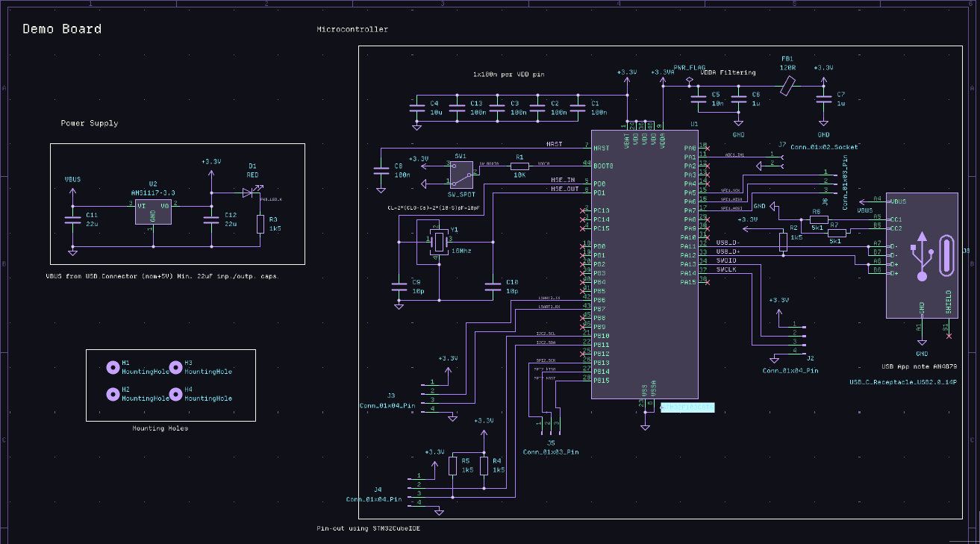Select the AMS1117-3.3 regulator U2 symbol
This screenshot has height=544, width=980.
pos(153,211)
